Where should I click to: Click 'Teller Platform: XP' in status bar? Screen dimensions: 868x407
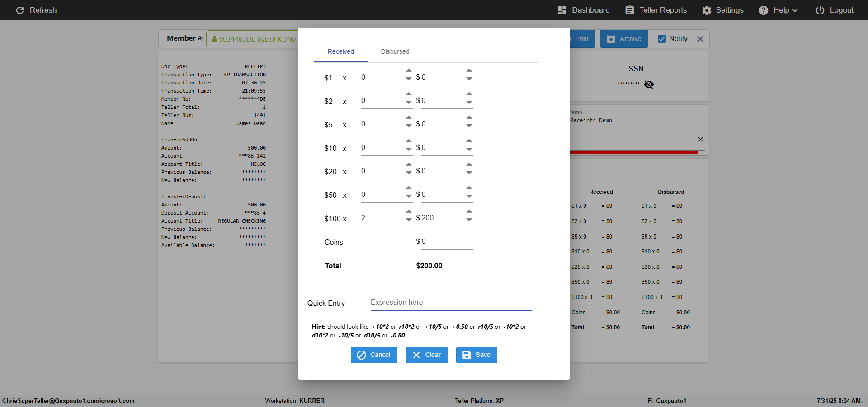pyautogui.click(x=479, y=401)
